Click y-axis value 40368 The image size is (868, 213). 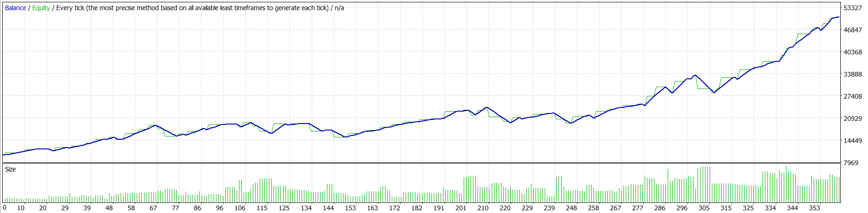point(853,52)
